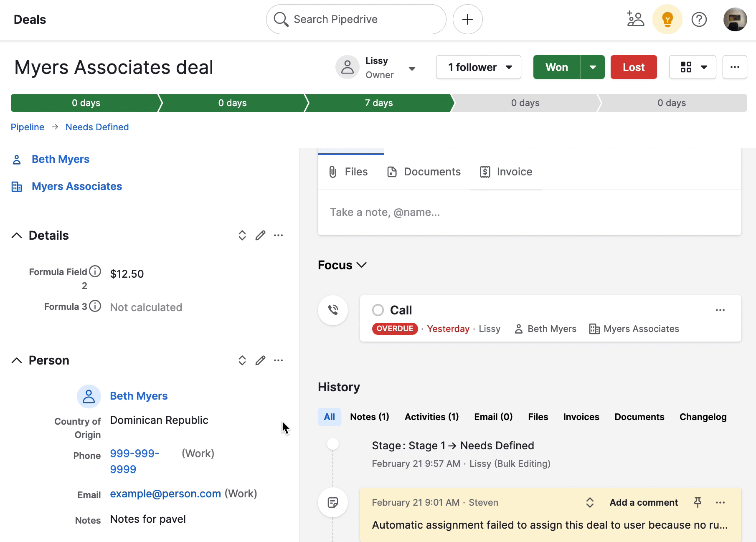Expand the Focus section chevron
756x542 pixels.
click(362, 265)
